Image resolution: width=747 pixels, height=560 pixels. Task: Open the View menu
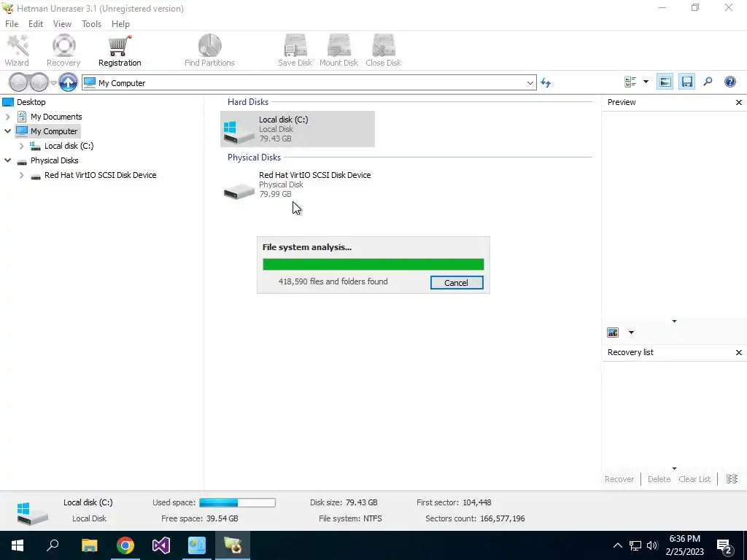pos(62,24)
